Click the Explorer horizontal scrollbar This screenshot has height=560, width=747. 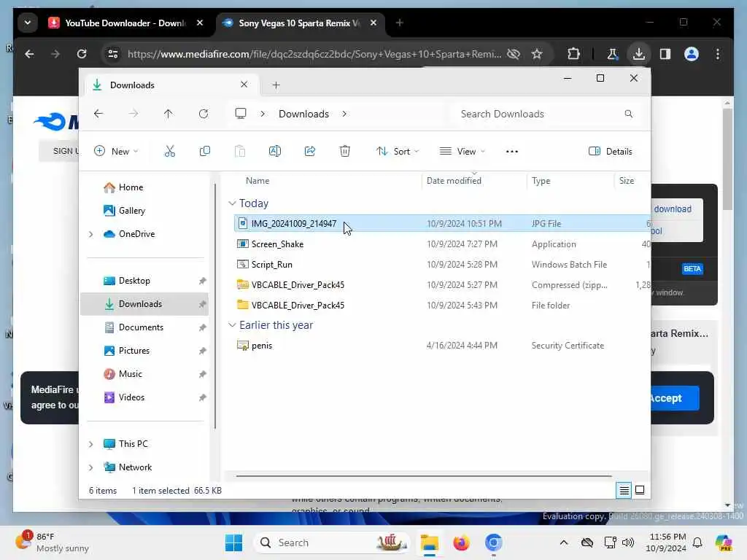[424, 475]
